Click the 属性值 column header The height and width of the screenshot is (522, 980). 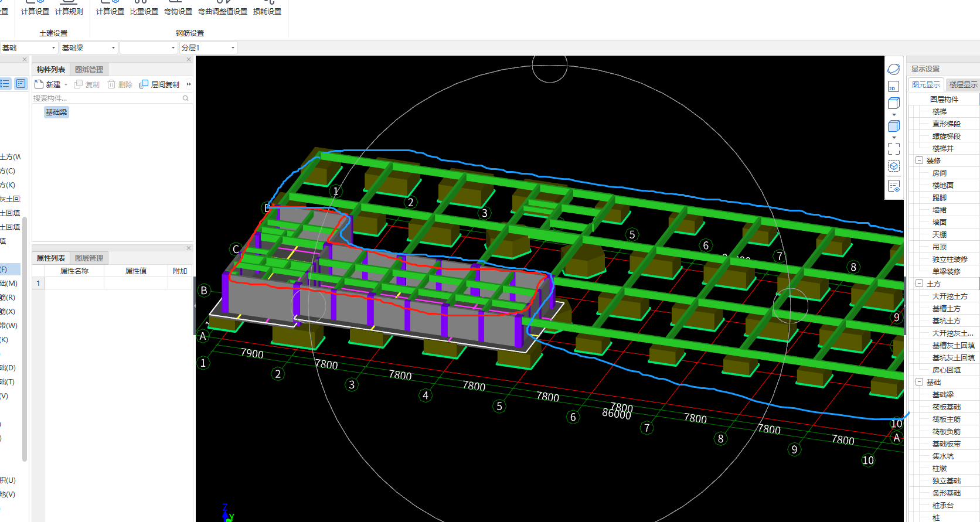pos(136,271)
